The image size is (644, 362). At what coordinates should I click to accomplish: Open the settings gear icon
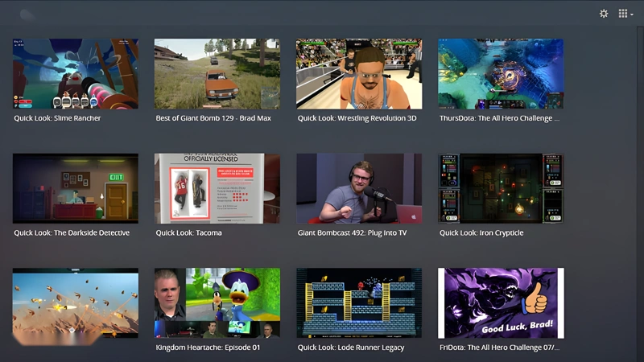tap(603, 14)
